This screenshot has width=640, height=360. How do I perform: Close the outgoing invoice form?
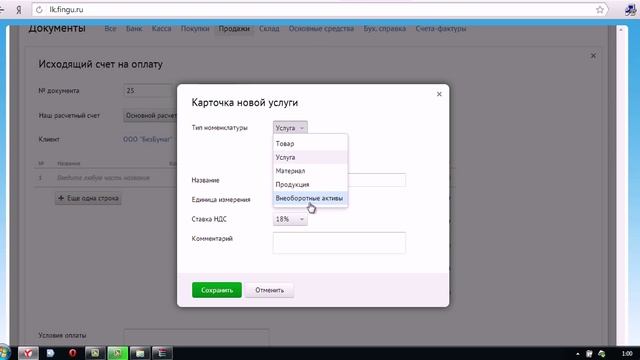pos(593,56)
